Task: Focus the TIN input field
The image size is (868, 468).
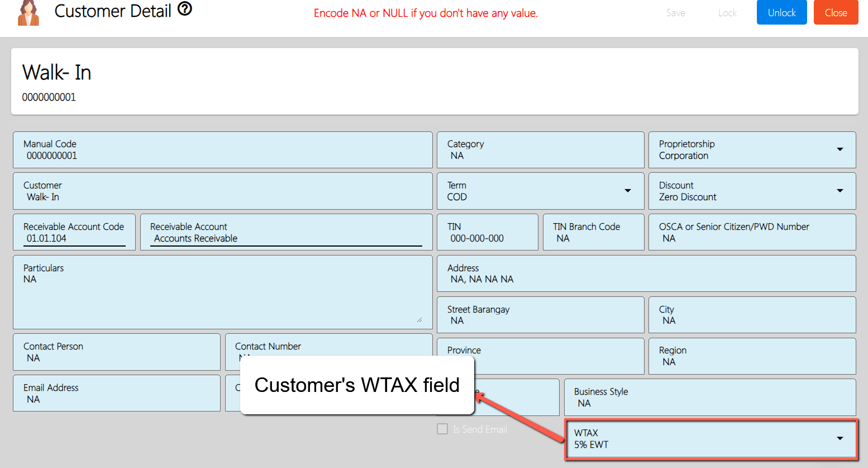Action: click(487, 239)
